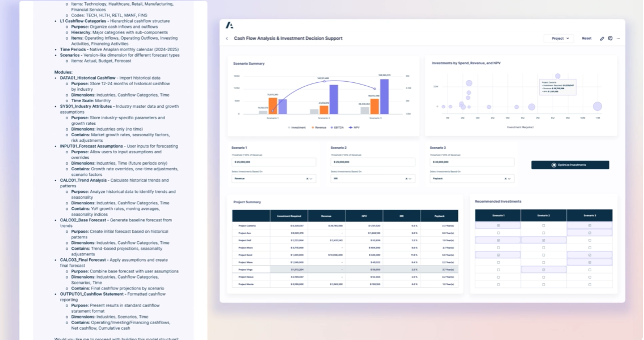Expand Scenario 3 'Payback' selection dropdown
644x340 pixels.
point(510,179)
